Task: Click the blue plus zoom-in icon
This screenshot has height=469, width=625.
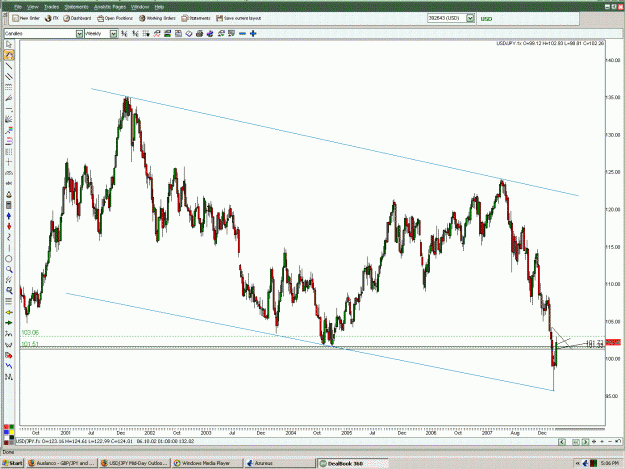Action: click(253, 34)
